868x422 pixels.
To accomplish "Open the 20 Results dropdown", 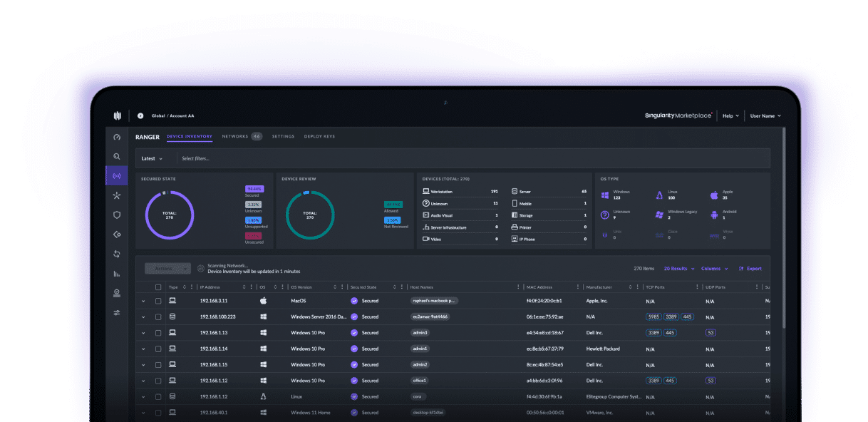I will pyautogui.click(x=678, y=269).
